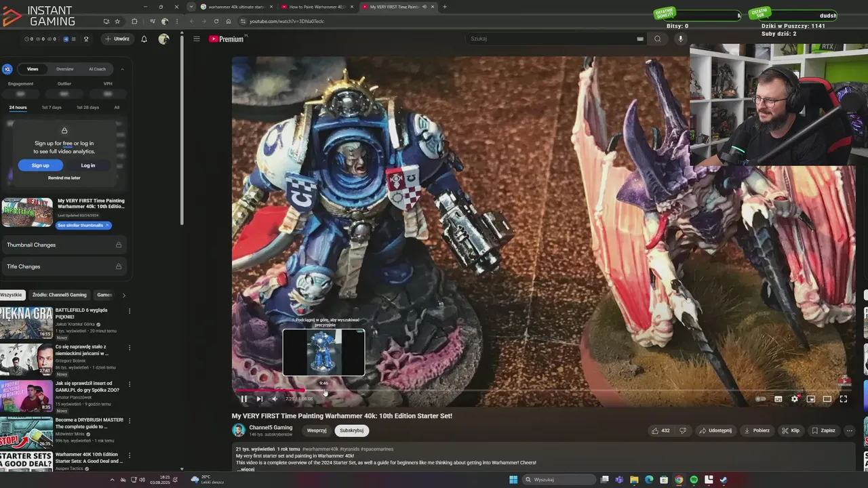
Task: Select the Overview tab
Action: coord(65,69)
